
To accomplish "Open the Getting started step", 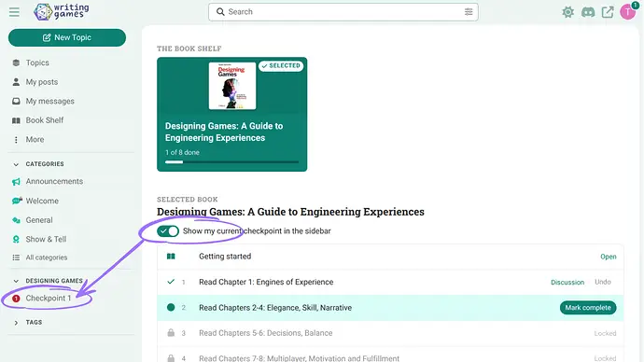I will (609, 257).
